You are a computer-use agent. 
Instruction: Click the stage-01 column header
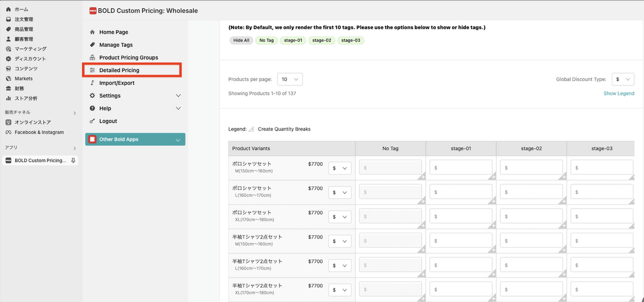(x=461, y=148)
